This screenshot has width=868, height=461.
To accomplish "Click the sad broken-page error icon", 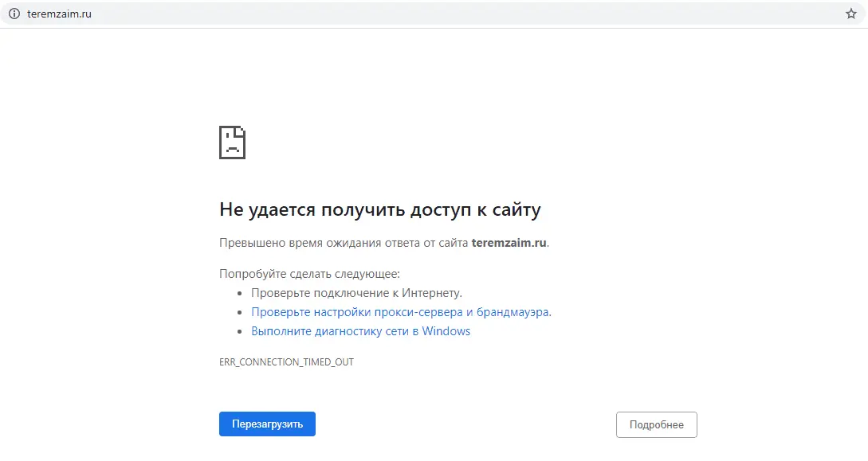I will [232, 142].
